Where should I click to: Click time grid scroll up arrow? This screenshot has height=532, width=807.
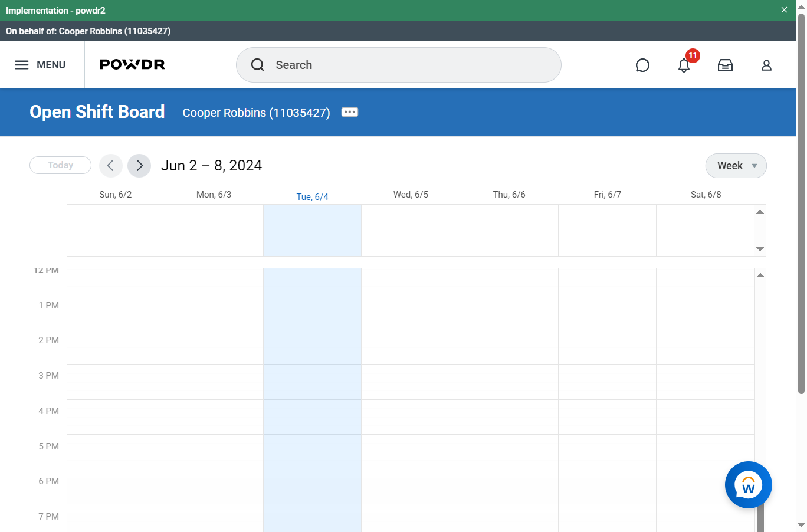(761, 275)
